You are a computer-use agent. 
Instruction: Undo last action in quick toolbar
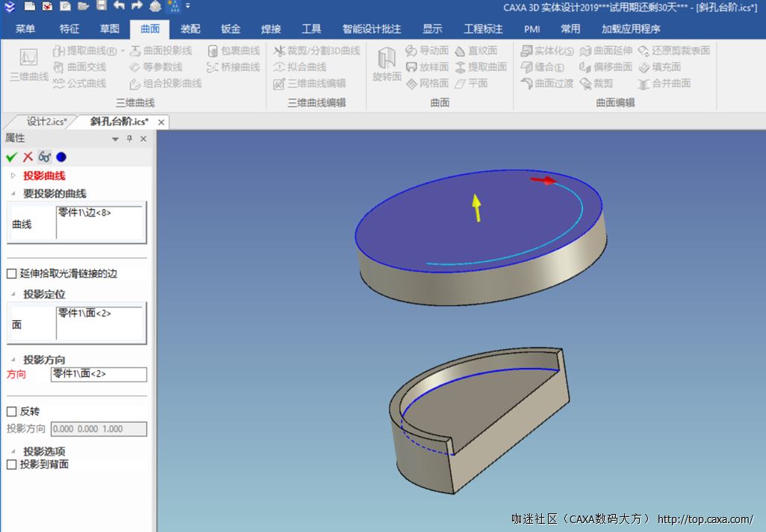point(119,6)
